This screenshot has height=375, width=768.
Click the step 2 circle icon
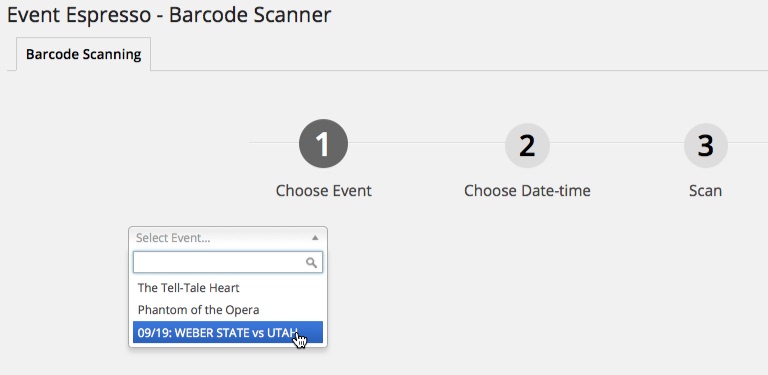click(527, 145)
